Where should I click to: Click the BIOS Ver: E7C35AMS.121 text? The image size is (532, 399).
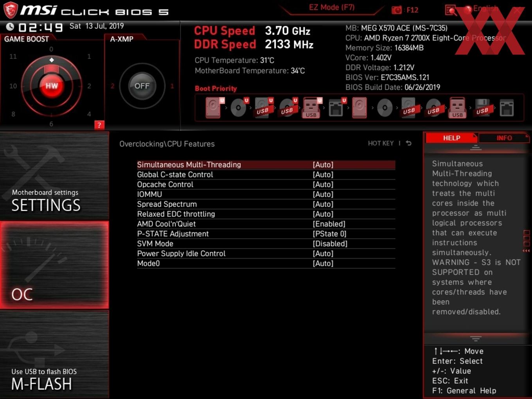point(387,77)
